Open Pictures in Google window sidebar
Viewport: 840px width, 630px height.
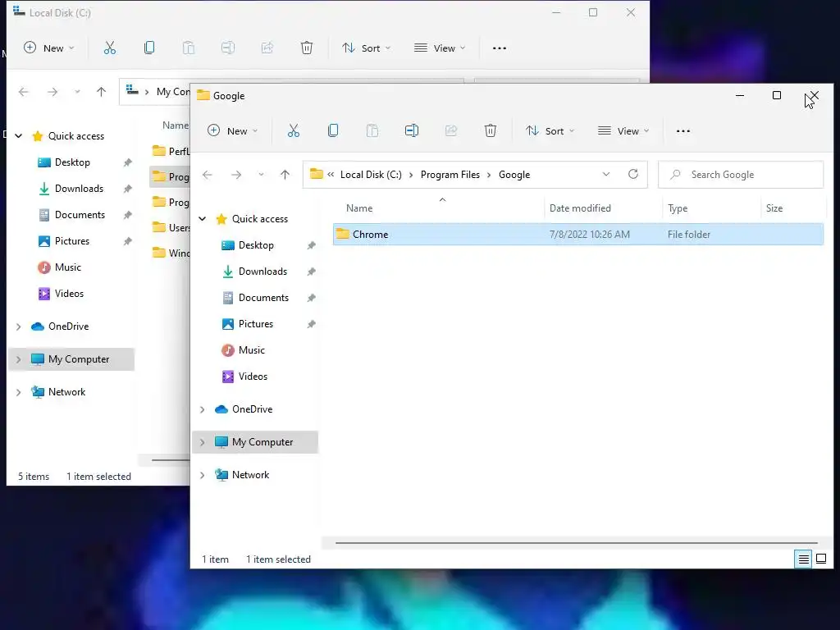(x=256, y=323)
